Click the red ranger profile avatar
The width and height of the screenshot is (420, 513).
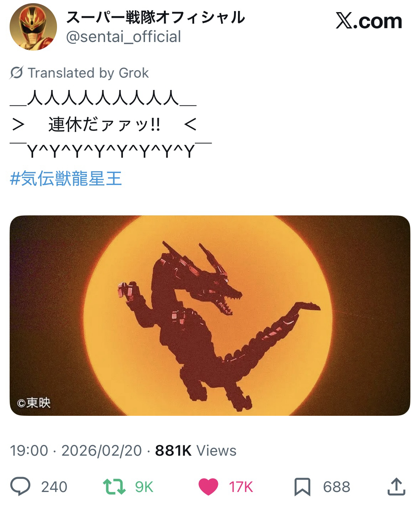pos(33,27)
